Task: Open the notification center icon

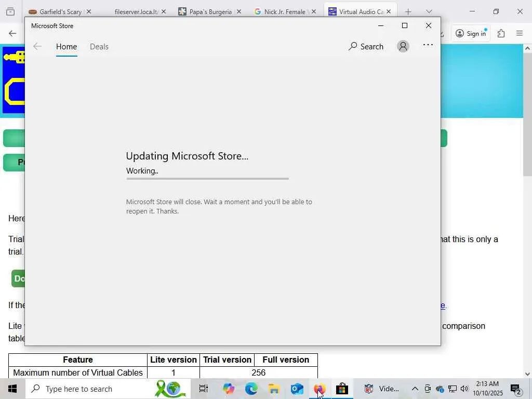Action: (x=516, y=389)
